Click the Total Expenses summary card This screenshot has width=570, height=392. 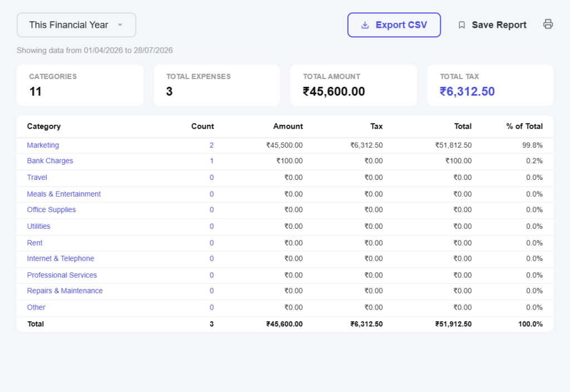[217, 85]
